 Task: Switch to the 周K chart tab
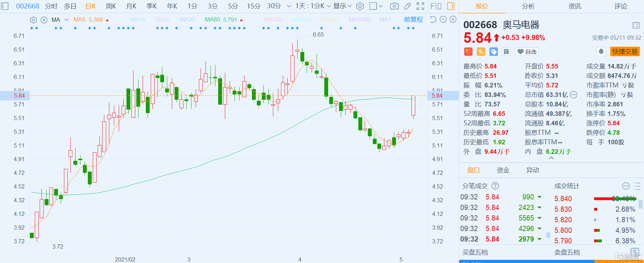111,6
